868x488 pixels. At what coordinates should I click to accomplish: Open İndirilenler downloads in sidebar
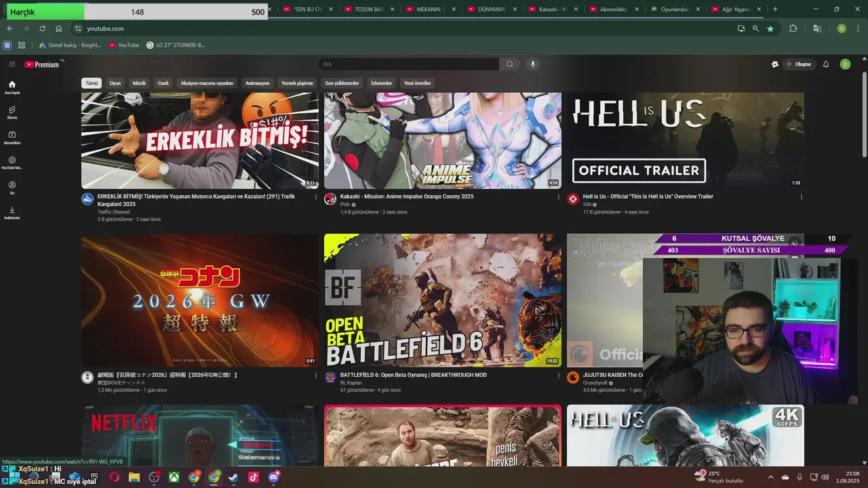(12, 213)
